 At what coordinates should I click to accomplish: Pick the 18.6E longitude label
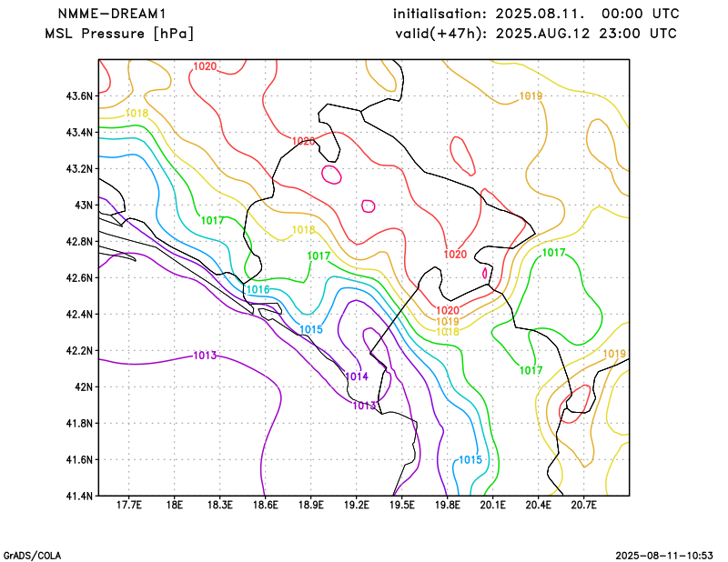click(x=265, y=505)
